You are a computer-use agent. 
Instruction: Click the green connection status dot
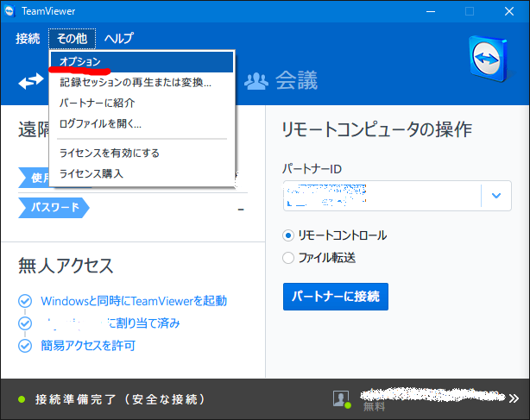(22, 399)
